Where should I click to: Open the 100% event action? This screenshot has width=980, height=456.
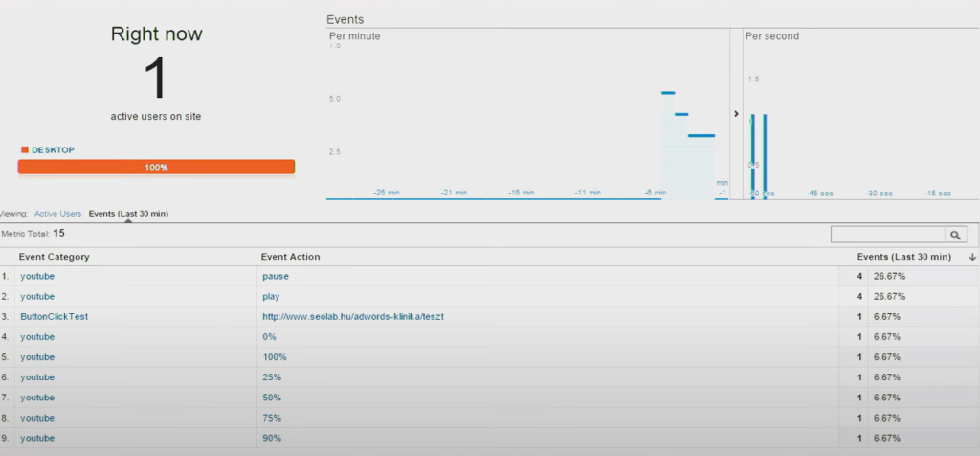273,357
